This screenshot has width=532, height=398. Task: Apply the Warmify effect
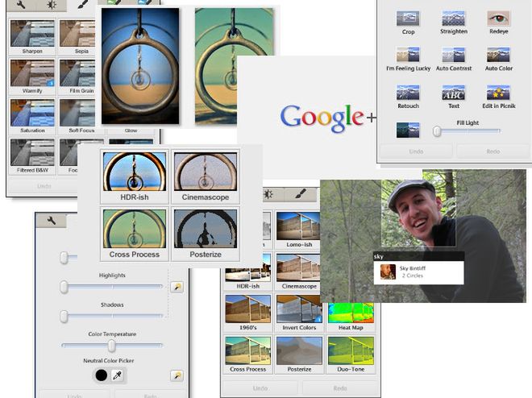32,77
